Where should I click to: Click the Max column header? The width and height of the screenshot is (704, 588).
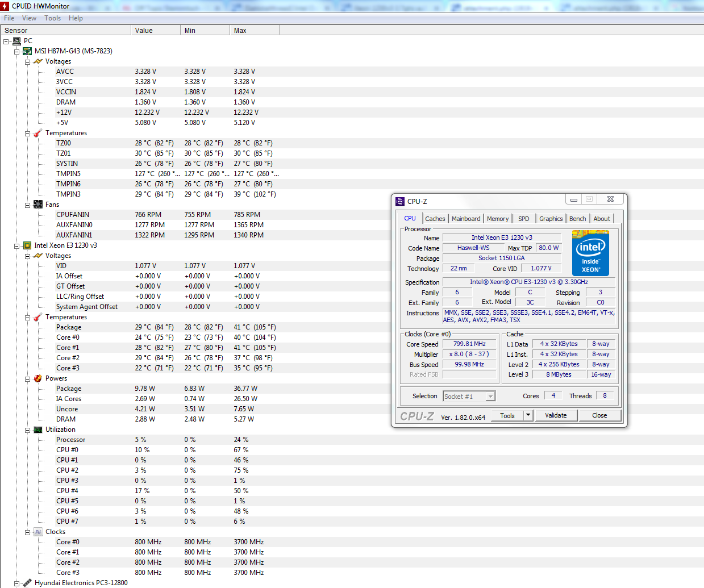point(255,30)
